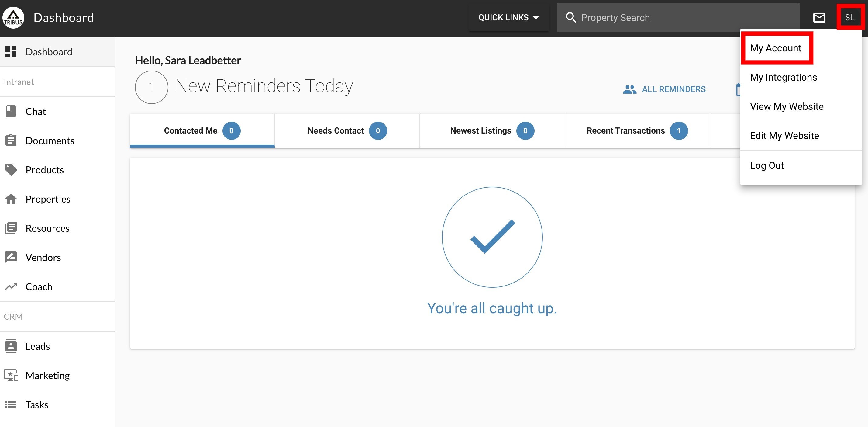Screen dimensions: 868x427
Task: Click the Products tag icon
Action: click(11, 170)
